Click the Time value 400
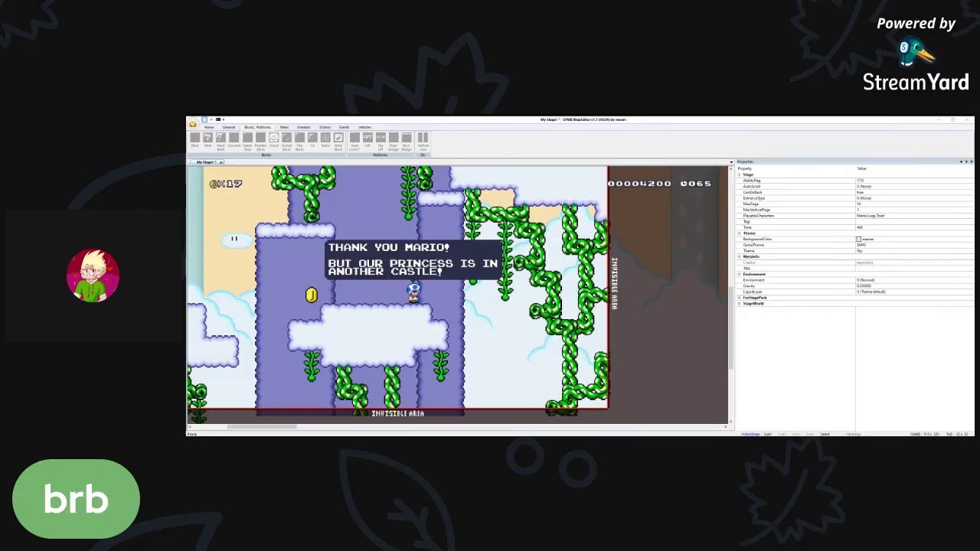Screen dimensions: 980x551 [860, 227]
